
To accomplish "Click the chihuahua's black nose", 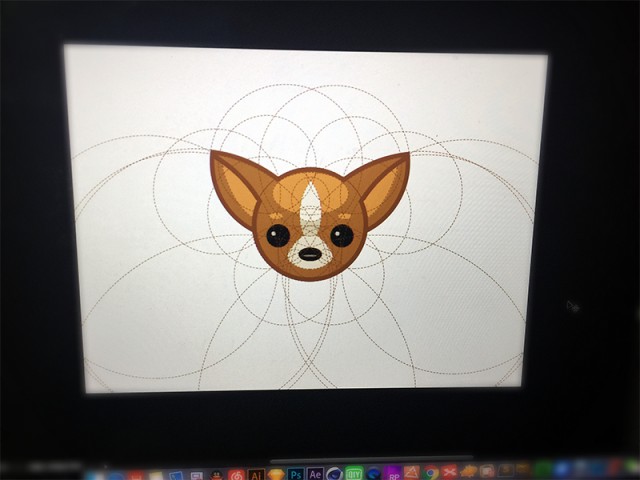I will tap(310, 254).
